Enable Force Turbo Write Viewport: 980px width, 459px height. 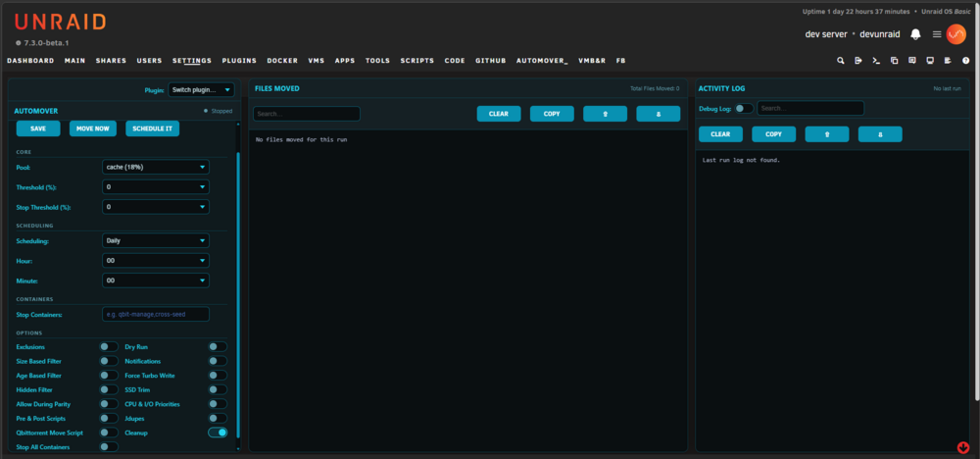click(218, 376)
